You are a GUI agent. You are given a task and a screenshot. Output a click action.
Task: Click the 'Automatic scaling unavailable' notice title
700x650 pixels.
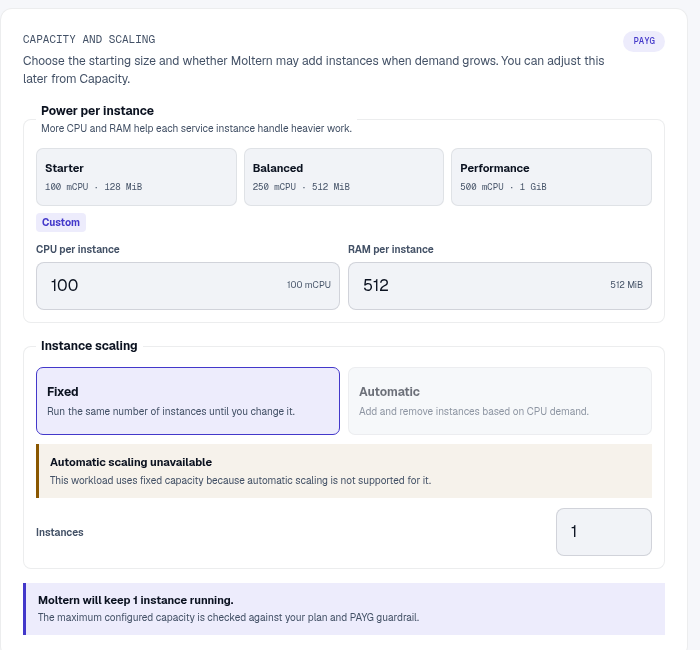pos(131,462)
